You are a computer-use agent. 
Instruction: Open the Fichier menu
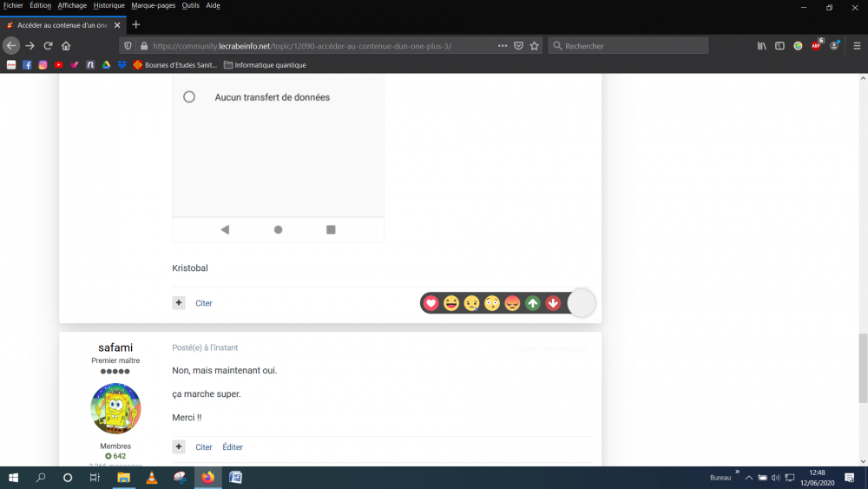tap(13, 5)
